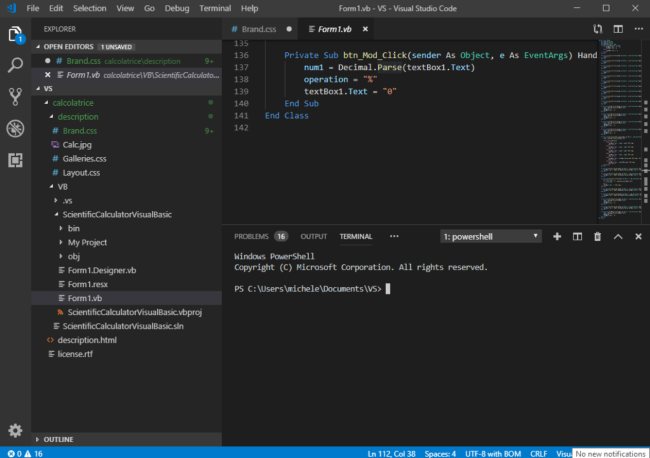This screenshot has height=458, width=650.
Task: Open the Debug view icon
Action: click(x=15, y=128)
